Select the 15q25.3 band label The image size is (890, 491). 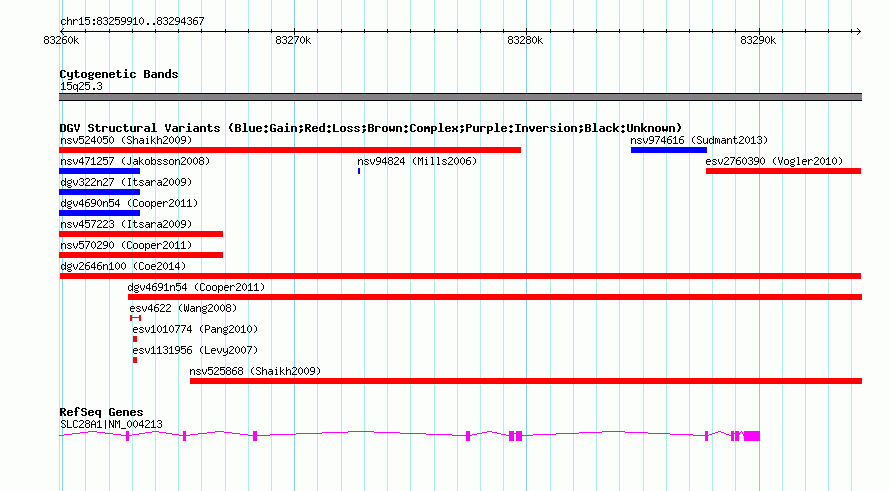click(x=81, y=86)
